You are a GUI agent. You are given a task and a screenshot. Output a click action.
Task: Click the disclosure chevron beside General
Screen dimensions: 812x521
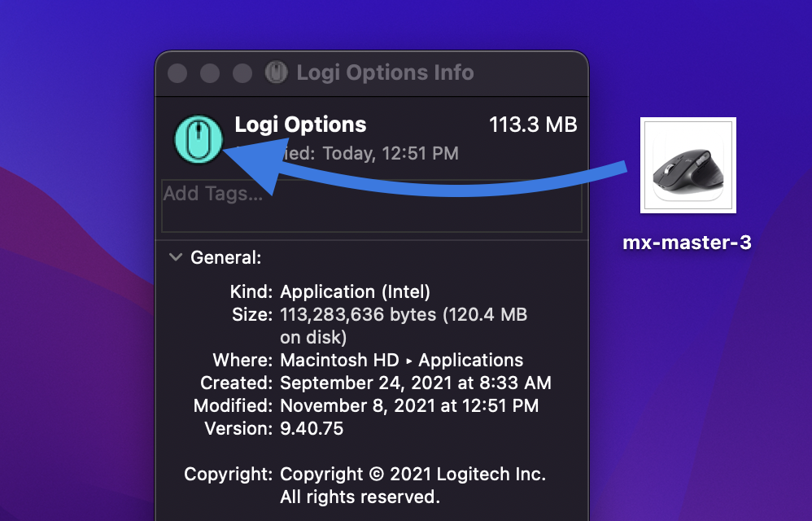175,256
